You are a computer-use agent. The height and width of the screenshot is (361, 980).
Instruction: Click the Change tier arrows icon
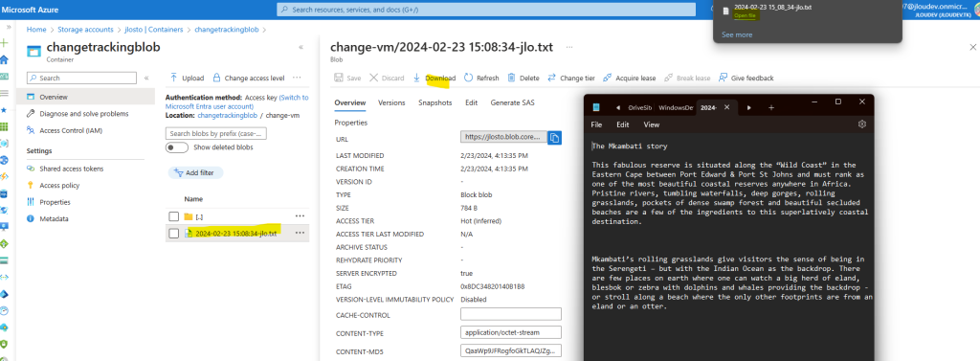(x=552, y=78)
